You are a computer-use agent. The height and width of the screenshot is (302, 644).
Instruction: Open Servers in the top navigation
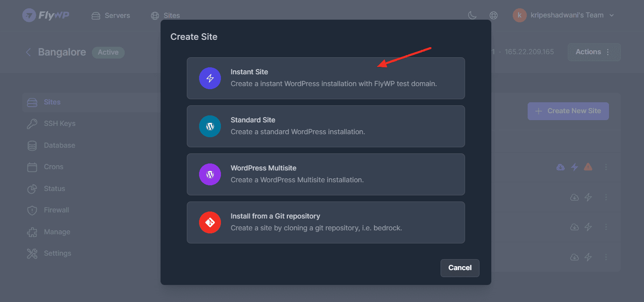pyautogui.click(x=111, y=16)
